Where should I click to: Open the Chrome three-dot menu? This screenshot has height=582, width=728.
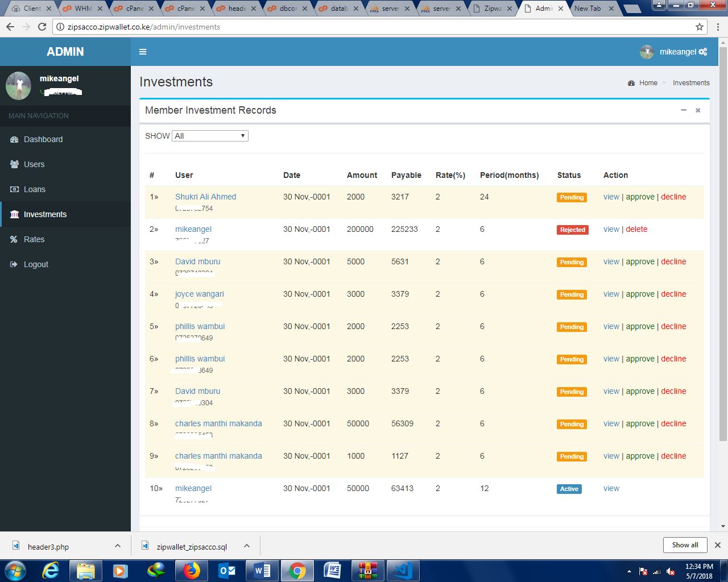(x=718, y=27)
